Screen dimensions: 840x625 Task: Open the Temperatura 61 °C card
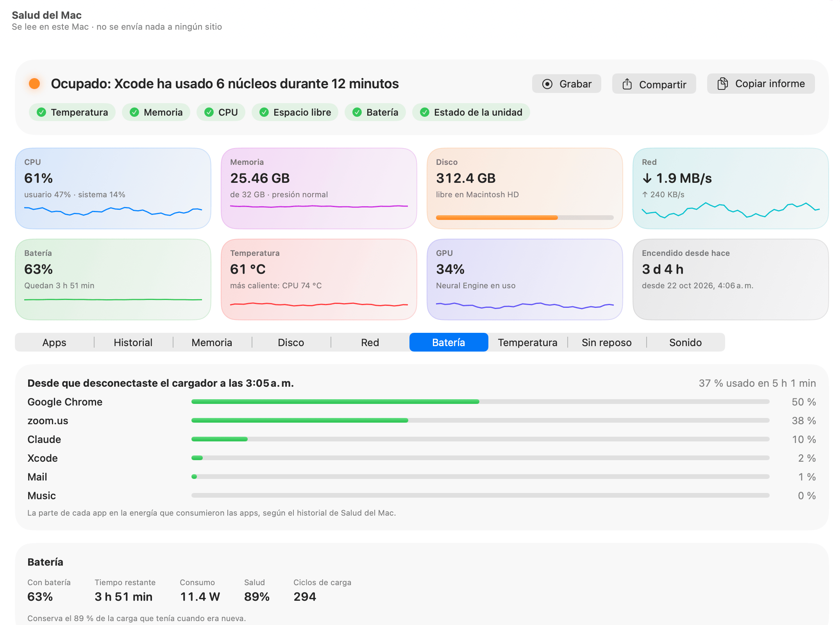point(319,279)
